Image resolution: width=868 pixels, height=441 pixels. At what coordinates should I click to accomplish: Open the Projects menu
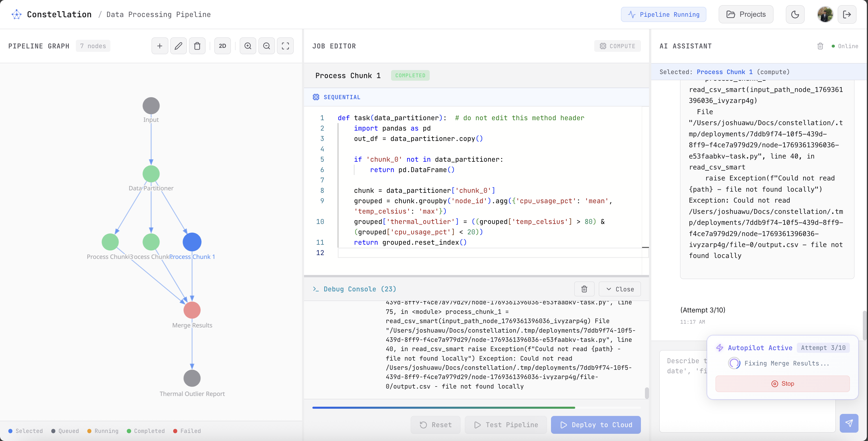746,14
